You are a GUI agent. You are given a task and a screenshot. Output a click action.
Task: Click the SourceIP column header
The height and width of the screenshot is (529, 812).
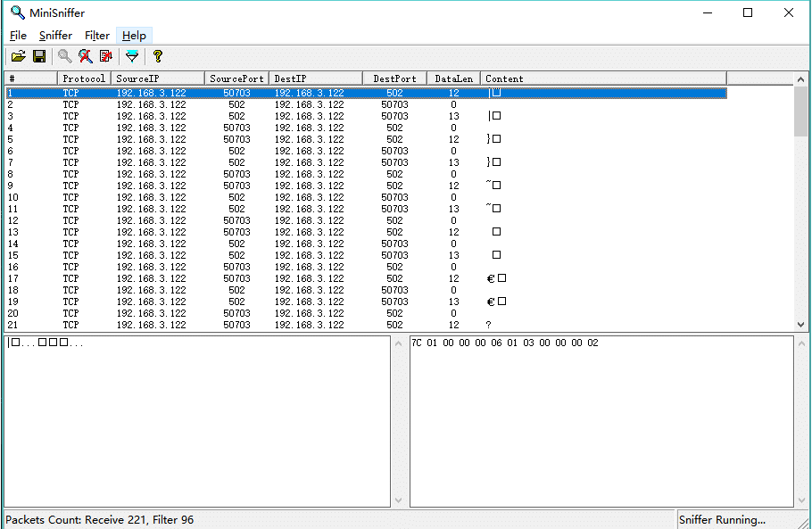tap(158, 79)
